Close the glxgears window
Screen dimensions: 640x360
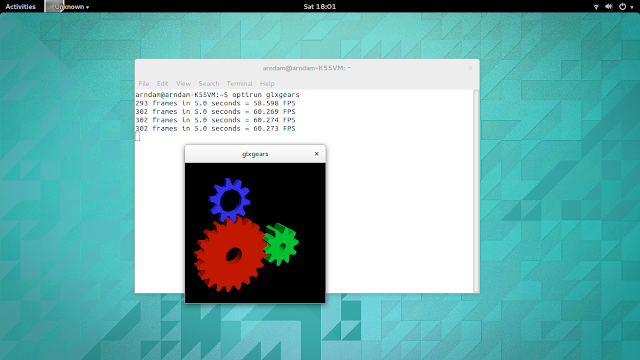point(316,154)
